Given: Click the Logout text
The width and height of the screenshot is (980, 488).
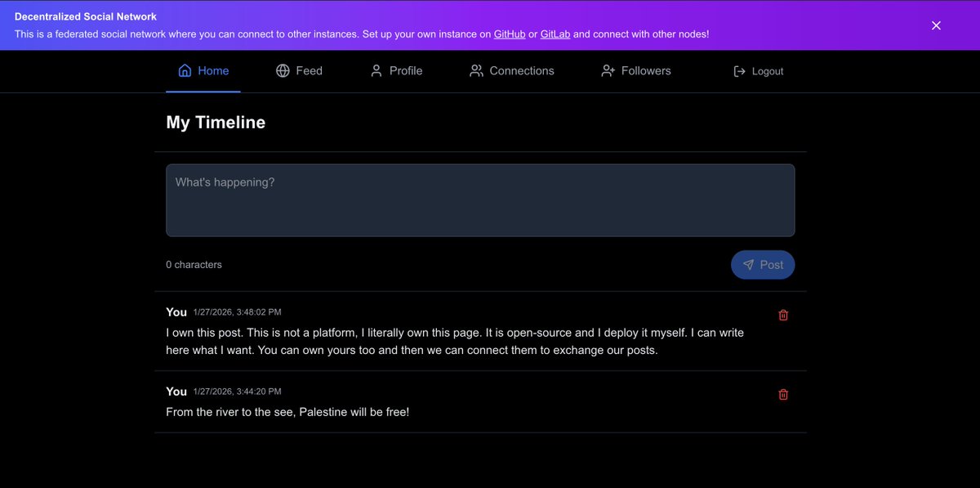Looking at the screenshot, I should tap(768, 71).
